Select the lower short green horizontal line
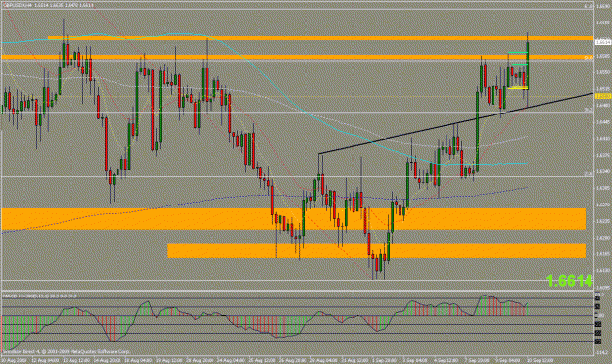The width and height of the screenshot is (612, 364). (520, 64)
